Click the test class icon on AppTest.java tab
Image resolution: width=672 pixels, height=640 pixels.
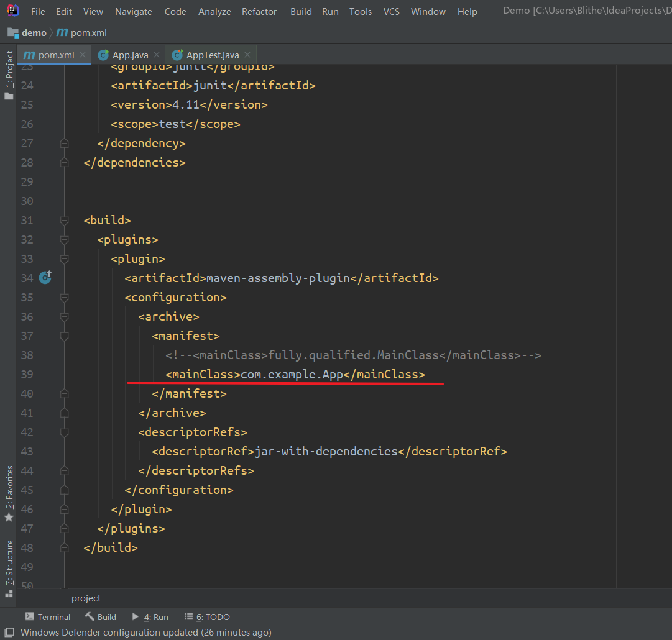[x=177, y=55]
